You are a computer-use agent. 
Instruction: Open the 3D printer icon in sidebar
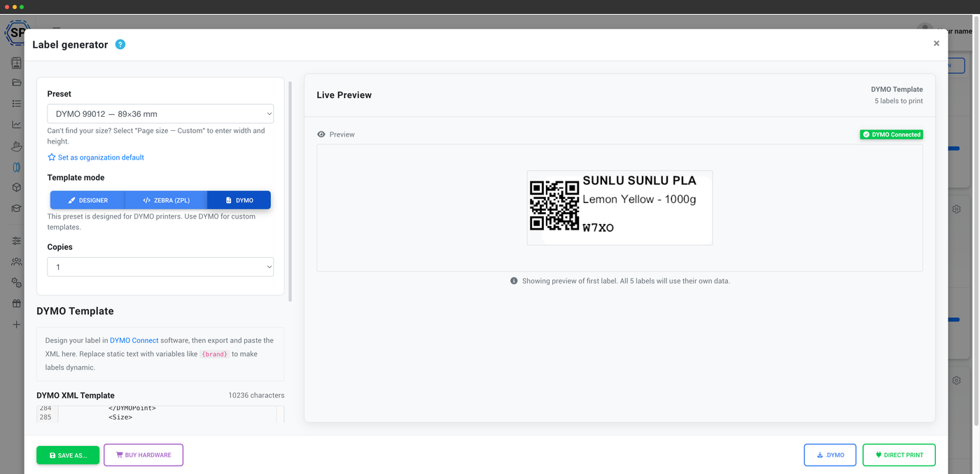pyautogui.click(x=17, y=63)
